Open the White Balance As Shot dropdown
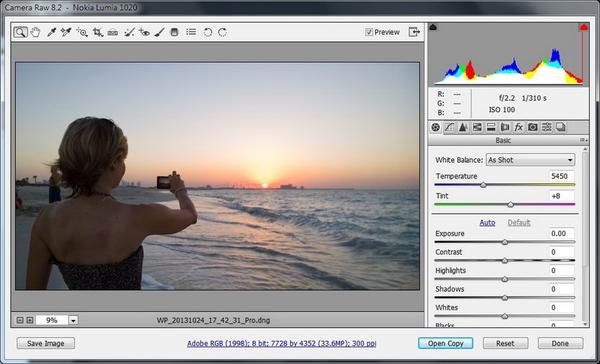The image size is (600, 364). pyautogui.click(x=530, y=160)
